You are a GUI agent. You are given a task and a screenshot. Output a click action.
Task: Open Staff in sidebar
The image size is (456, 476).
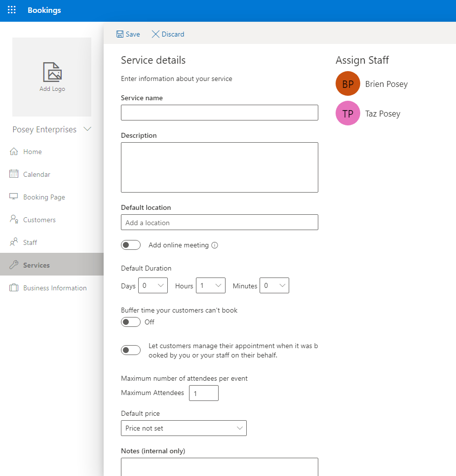(52, 242)
